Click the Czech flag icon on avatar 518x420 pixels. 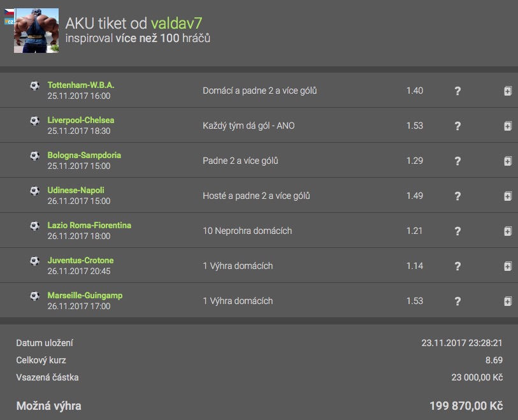coord(10,13)
